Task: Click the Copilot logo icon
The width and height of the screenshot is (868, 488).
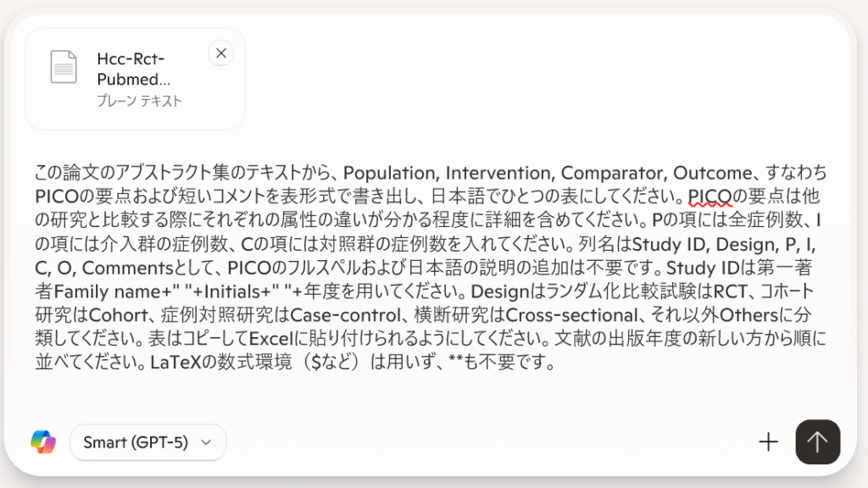Action: tap(42, 441)
